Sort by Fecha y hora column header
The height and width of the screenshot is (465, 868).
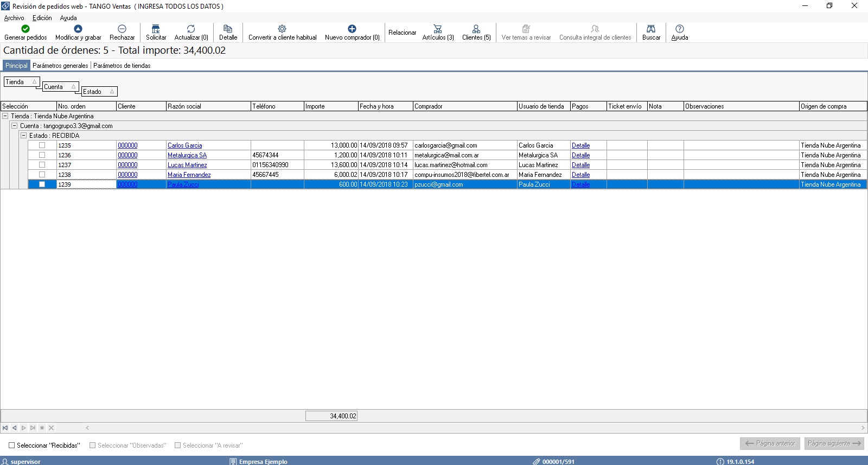coord(386,106)
